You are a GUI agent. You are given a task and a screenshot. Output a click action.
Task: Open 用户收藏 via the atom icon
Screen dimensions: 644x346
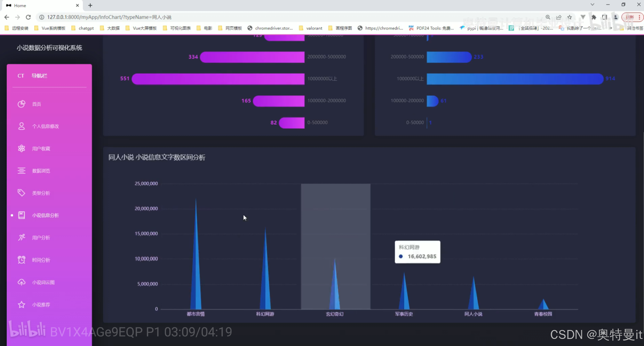21,148
